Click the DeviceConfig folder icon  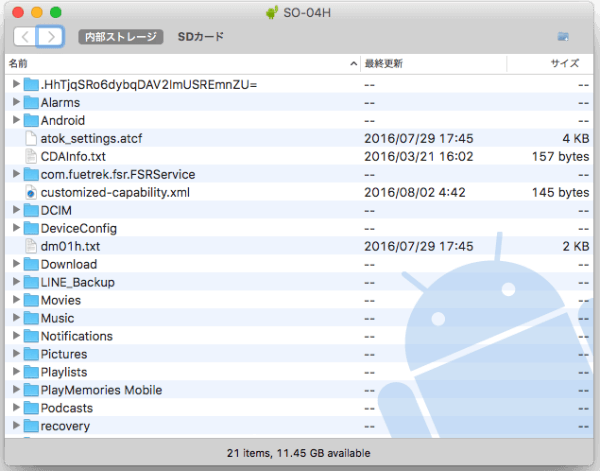tap(31, 228)
